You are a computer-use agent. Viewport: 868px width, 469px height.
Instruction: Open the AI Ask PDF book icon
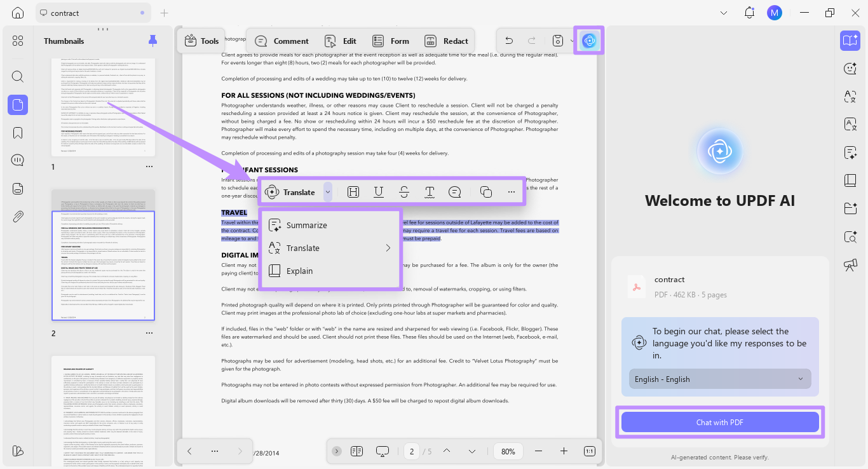coord(850,41)
